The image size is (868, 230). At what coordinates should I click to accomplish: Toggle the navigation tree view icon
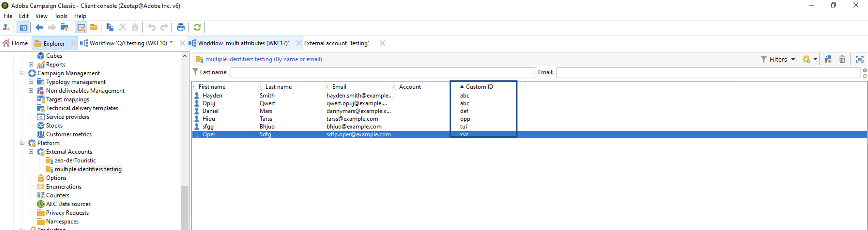coord(23,27)
